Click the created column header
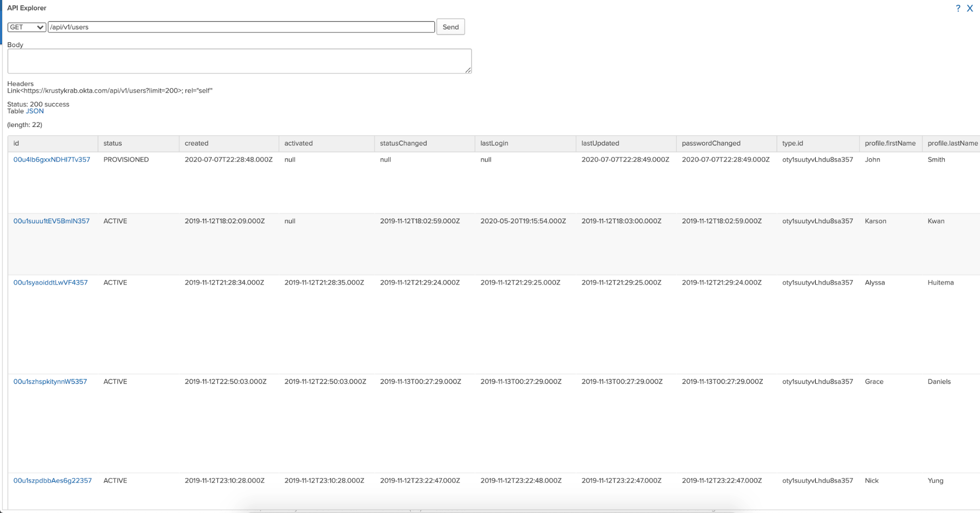This screenshot has height=513, width=980. click(196, 143)
